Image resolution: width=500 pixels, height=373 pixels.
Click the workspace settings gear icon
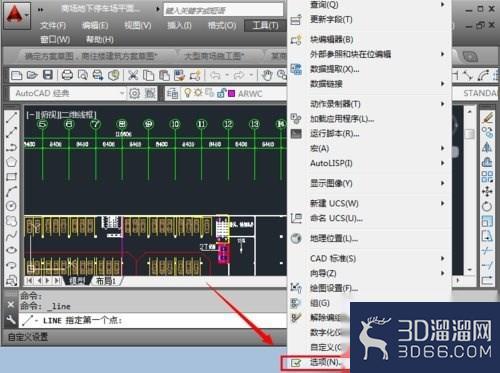pos(134,93)
